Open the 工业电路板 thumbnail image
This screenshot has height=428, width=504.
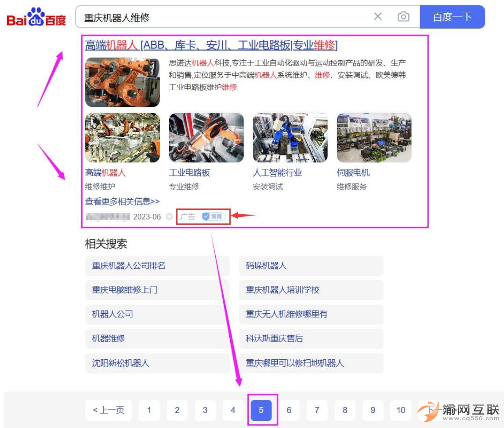pyautogui.click(x=206, y=138)
